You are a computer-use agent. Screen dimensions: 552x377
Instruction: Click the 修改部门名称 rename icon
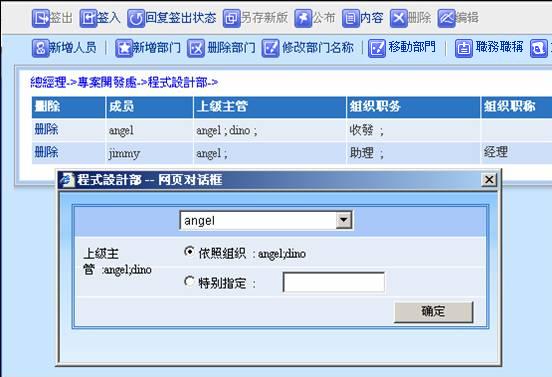pos(270,48)
